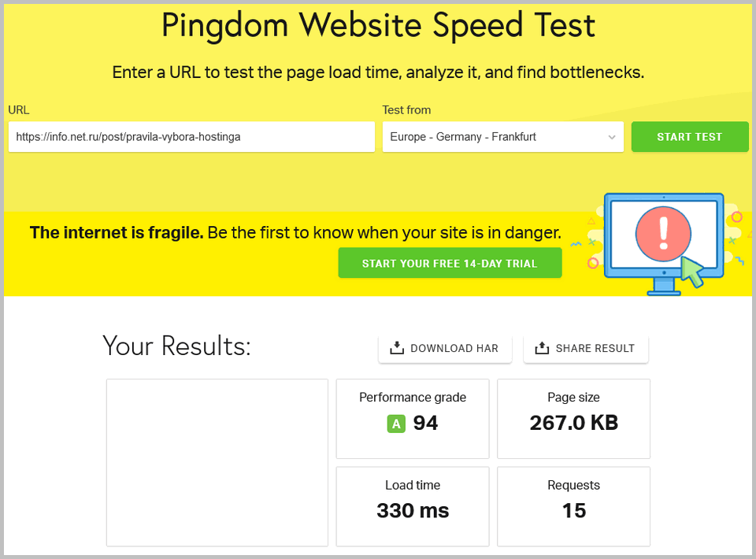Click the green cursor arrow illustration

coord(692,271)
